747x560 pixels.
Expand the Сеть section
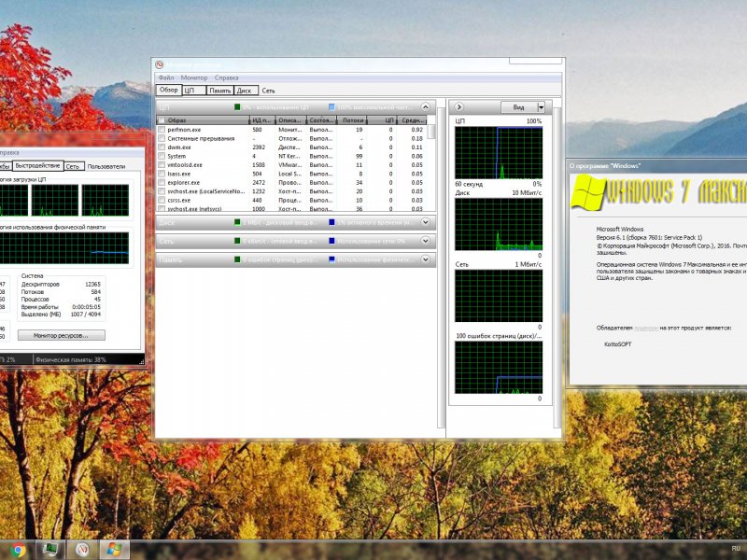click(x=426, y=241)
